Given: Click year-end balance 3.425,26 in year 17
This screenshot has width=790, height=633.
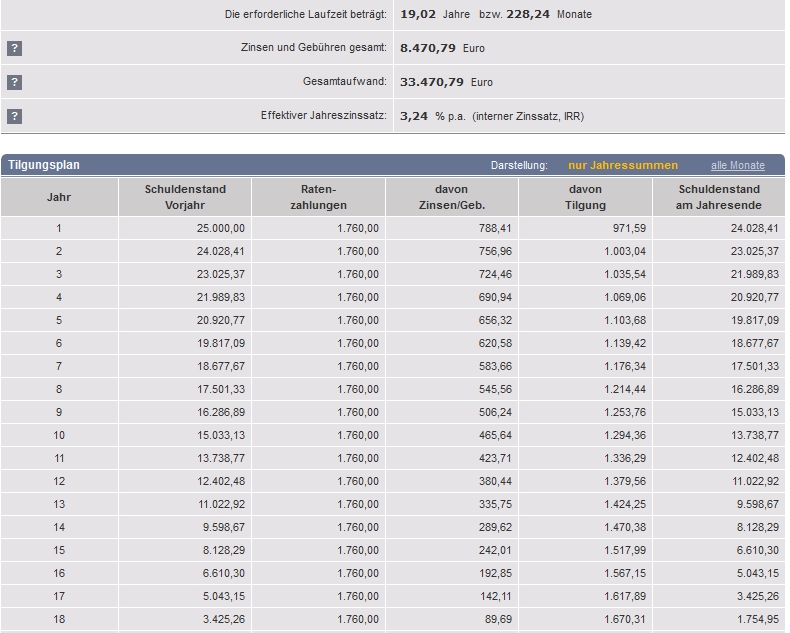Looking at the screenshot, I should 757,596.
